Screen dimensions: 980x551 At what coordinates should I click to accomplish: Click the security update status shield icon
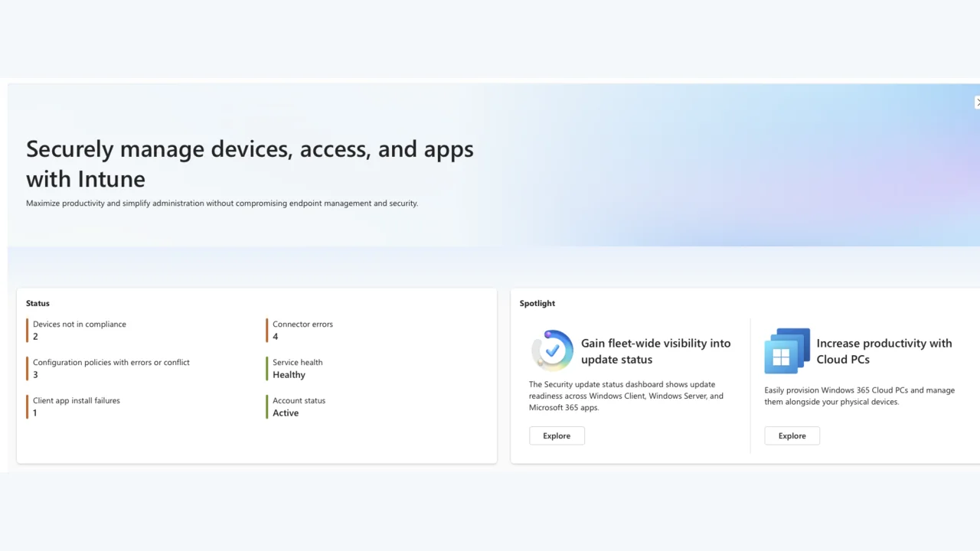552,350
